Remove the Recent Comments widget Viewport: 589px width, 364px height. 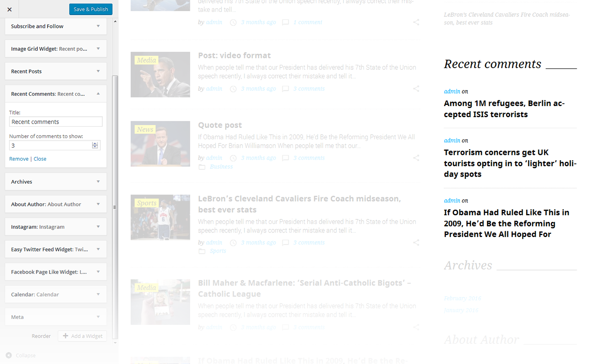point(19,159)
